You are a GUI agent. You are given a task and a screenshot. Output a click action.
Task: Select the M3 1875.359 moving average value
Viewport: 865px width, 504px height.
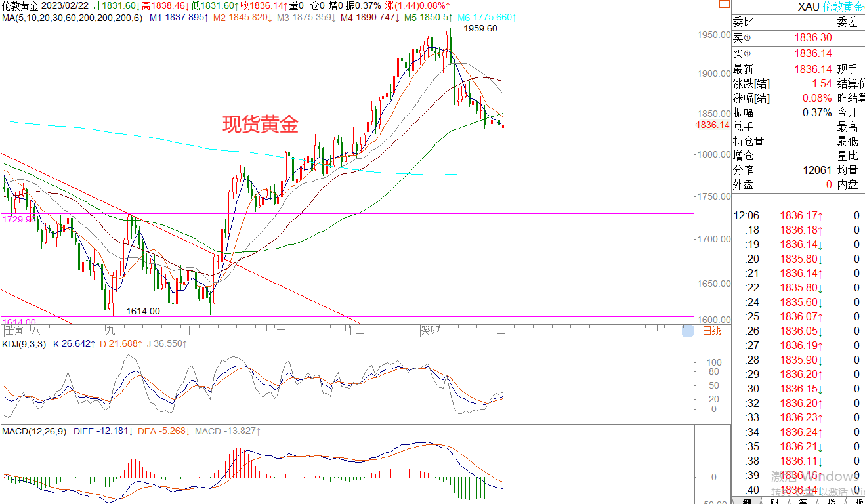click(x=307, y=18)
